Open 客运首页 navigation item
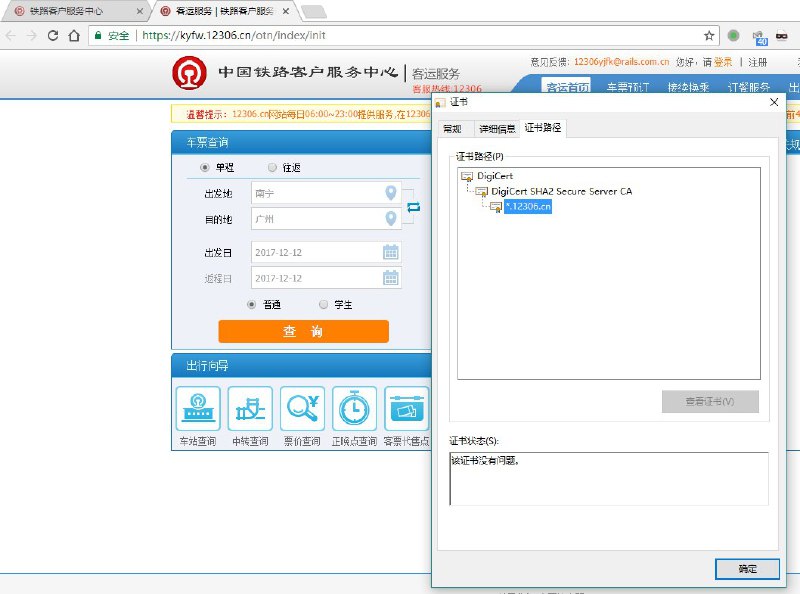The image size is (800, 594). [x=567, y=87]
